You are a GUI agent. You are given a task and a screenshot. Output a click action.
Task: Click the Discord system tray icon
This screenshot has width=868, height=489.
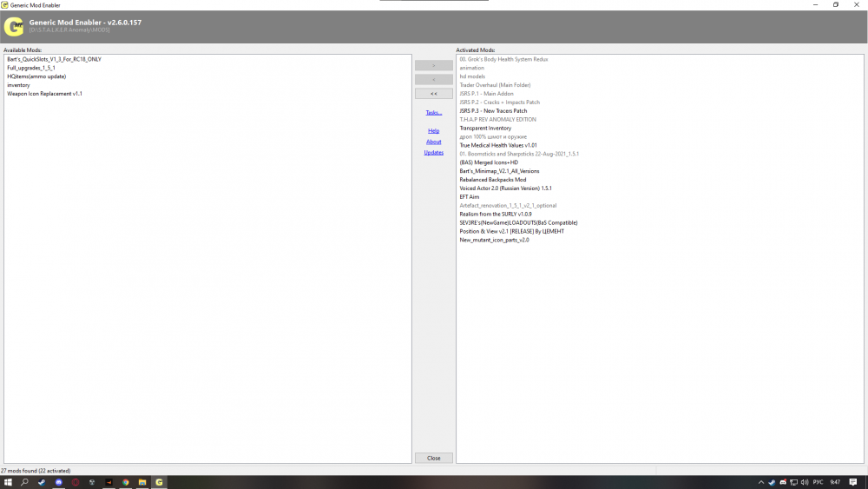783,482
